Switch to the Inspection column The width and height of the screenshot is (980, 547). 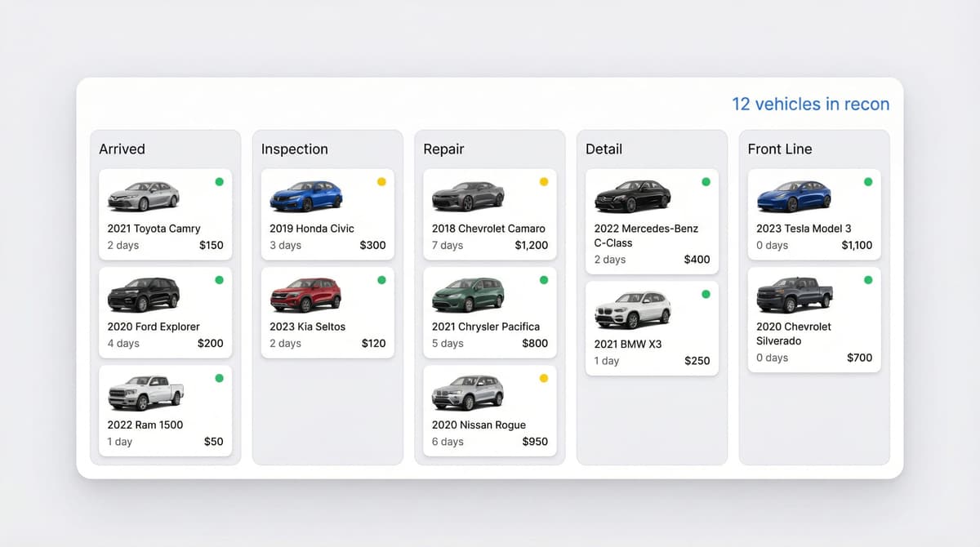click(x=295, y=149)
